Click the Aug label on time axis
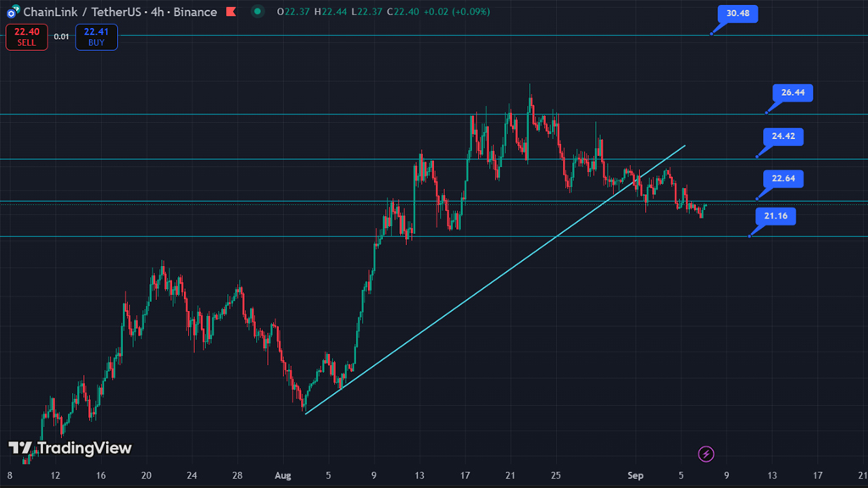 point(283,475)
